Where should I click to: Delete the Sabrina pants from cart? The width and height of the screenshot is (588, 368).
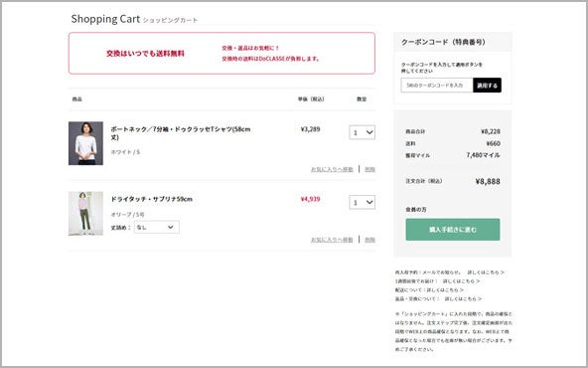pos(370,240)
